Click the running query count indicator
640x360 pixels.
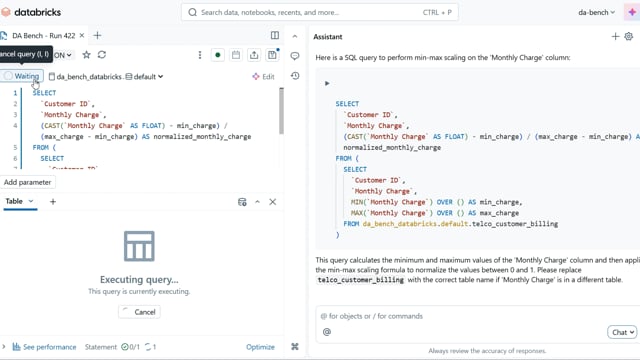point(150,347)
